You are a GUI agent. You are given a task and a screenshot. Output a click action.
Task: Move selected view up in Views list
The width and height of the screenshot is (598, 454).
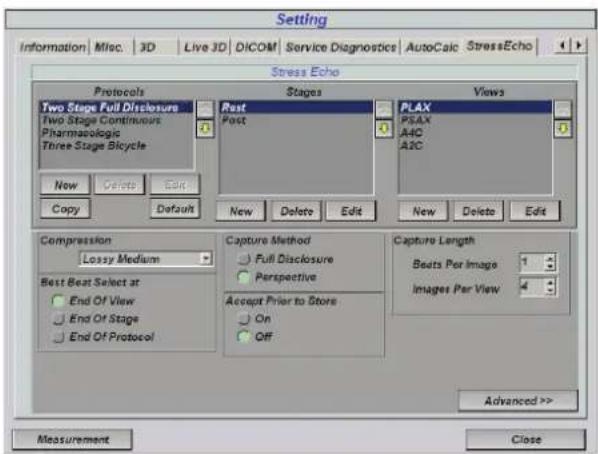pyautogui.click(x=563, y=109)
